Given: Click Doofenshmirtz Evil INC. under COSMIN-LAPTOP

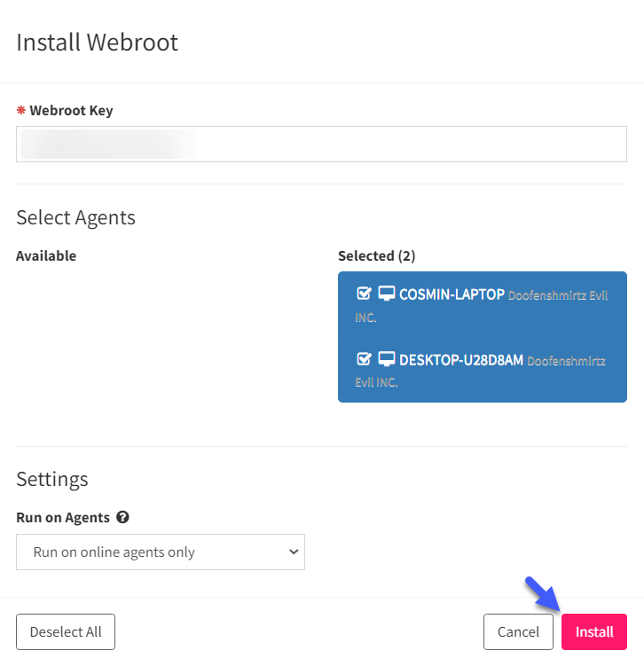Looking at the screenshot, I should pos(482,306).
